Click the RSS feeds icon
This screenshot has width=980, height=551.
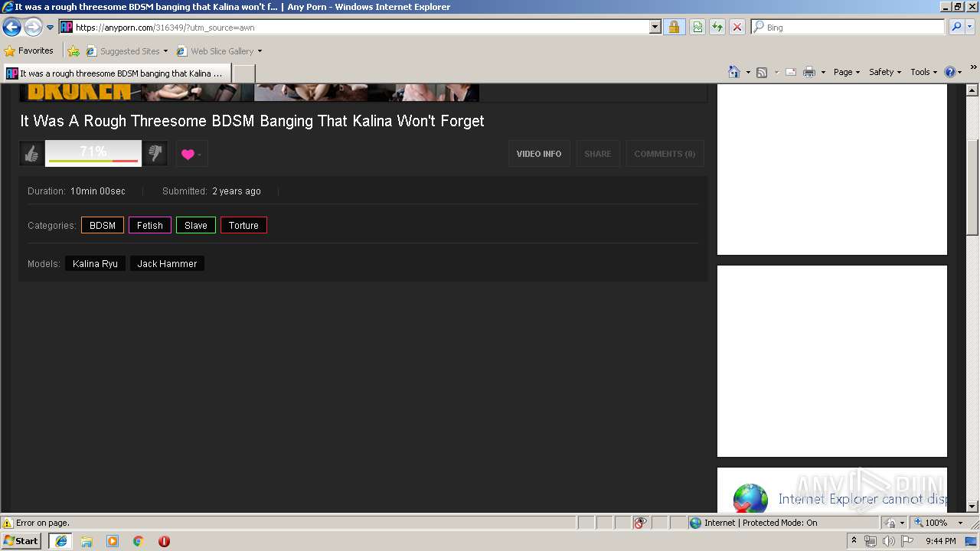point(762,72)
